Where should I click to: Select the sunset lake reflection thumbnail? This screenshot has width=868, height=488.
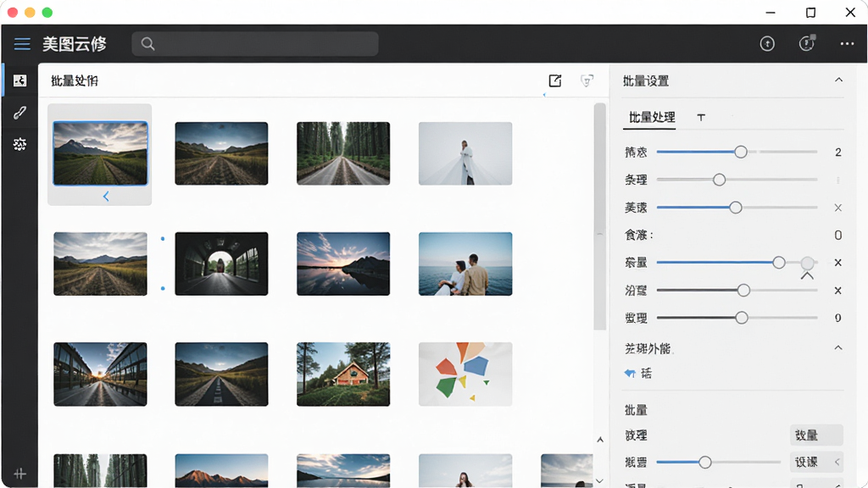(343, 263)
